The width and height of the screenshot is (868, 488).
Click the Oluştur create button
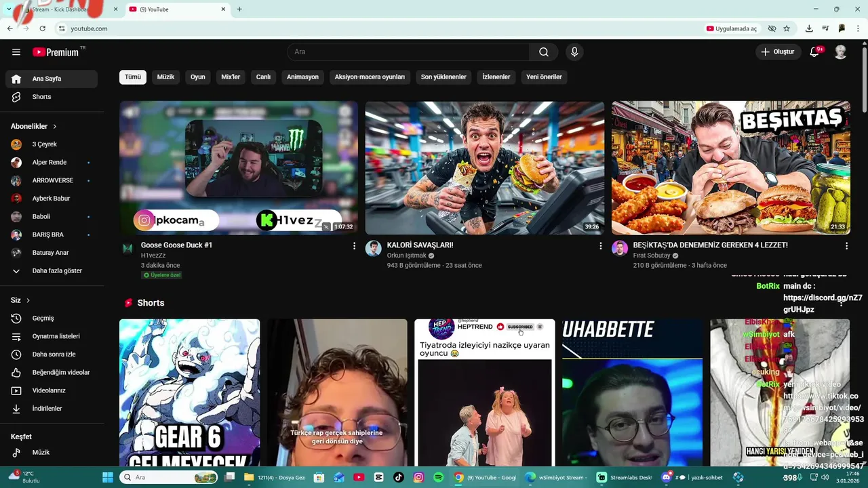[x=778, y=52]
